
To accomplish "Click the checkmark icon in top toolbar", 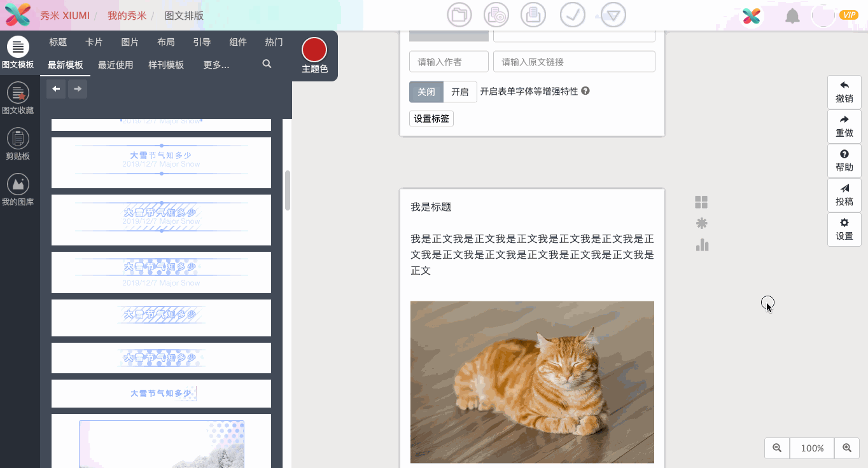I will [x=573, y=15].
